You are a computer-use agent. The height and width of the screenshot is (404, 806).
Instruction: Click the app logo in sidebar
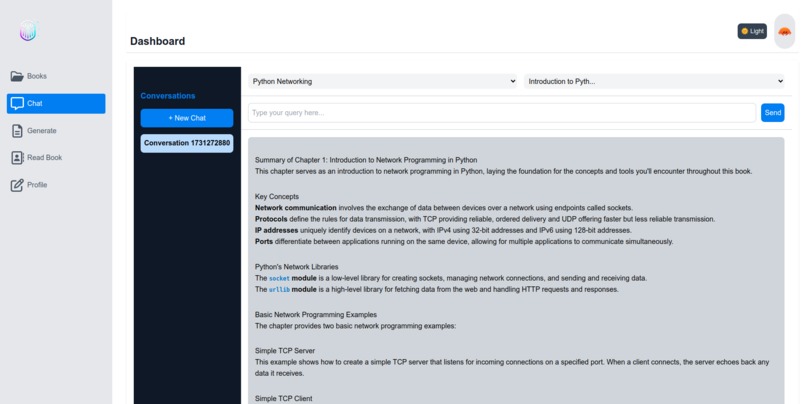tap(28, 31)
